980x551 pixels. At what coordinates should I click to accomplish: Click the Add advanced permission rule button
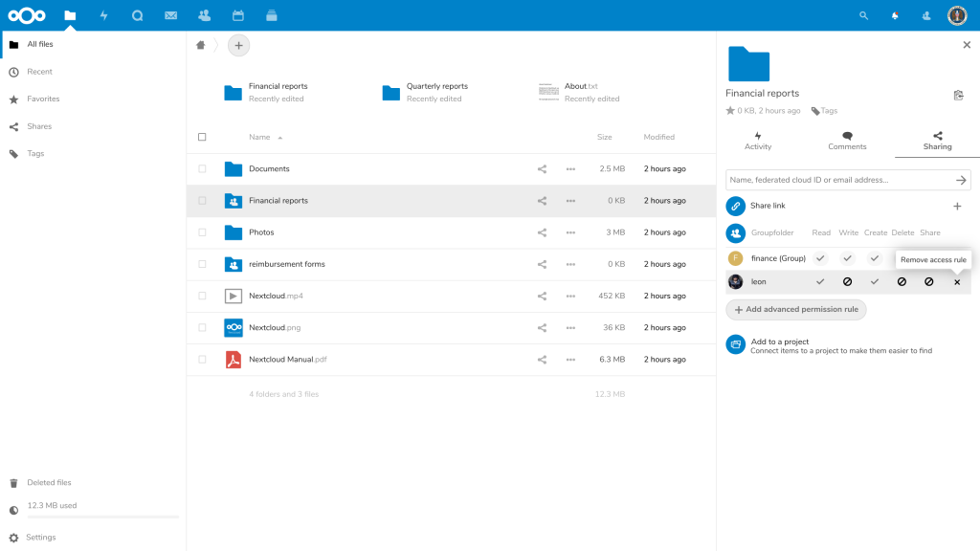(795, 309)
